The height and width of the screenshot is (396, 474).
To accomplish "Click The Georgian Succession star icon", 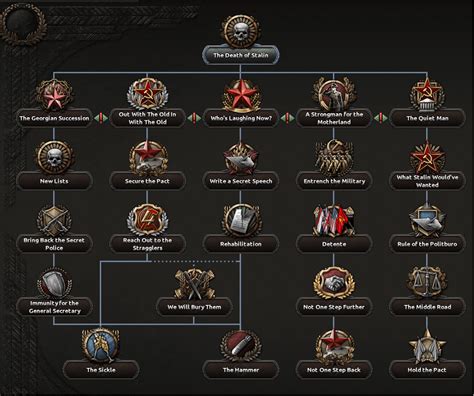I will (x=54, y=95).
